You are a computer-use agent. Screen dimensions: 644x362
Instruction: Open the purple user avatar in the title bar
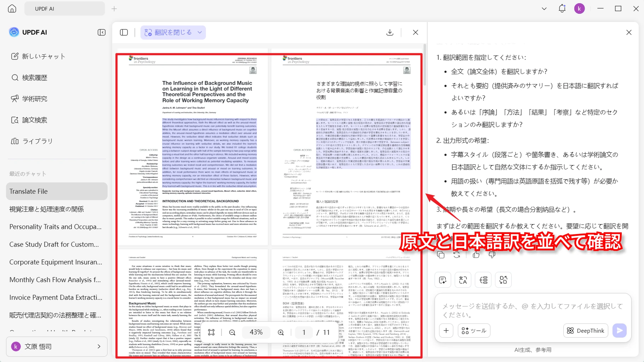579,8
